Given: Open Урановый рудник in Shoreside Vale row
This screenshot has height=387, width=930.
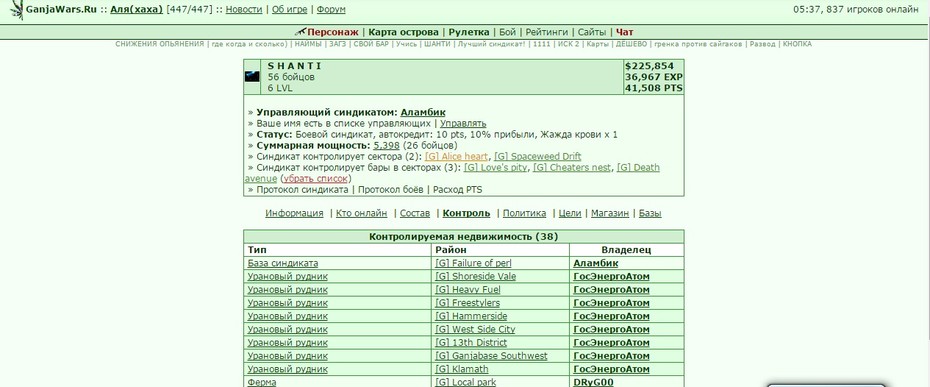Looking at the screenshot, I should [287, 276].
